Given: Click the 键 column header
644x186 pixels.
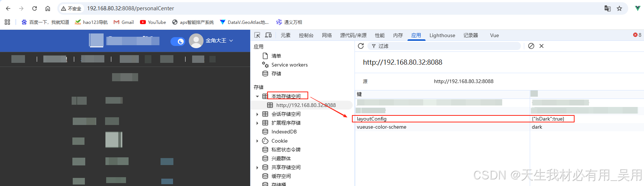Looking at the screenshot, I should click(x=442, y=94).
